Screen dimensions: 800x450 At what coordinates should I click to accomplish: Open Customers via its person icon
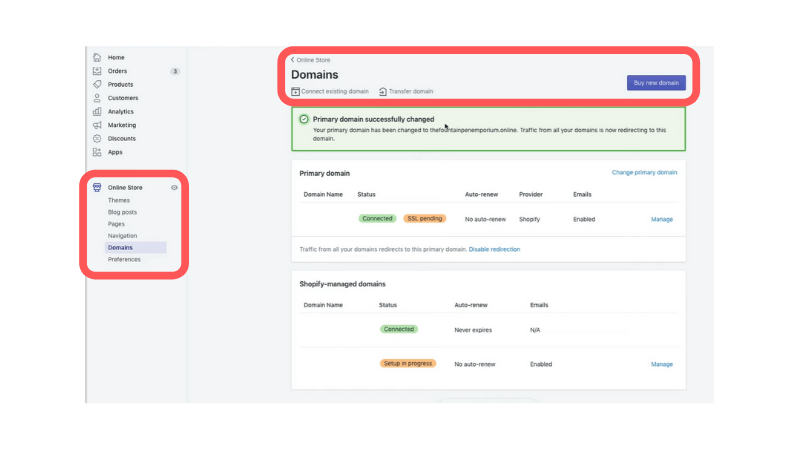pos(97,98)
